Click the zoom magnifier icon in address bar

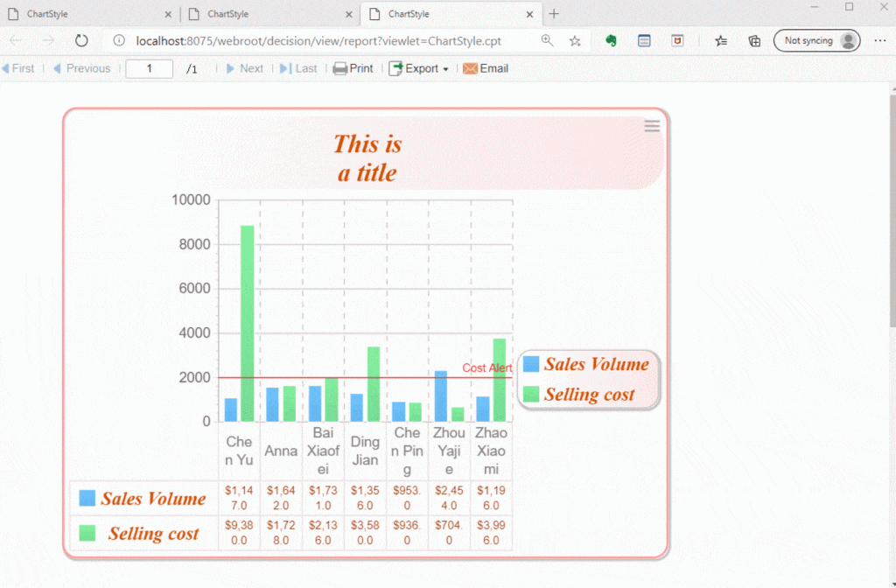pos(547,40)
